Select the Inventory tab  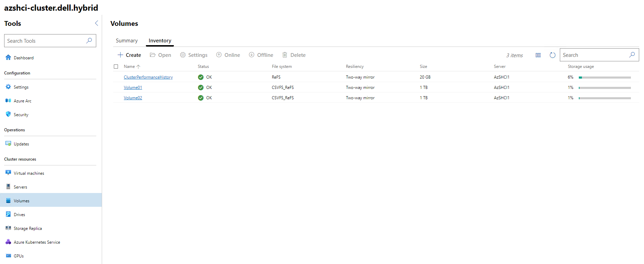point(160,41)
